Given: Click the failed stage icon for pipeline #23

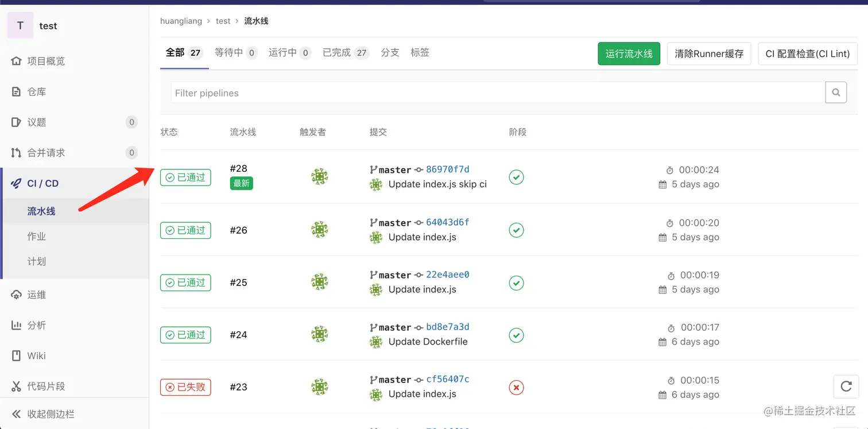Looking at the screenshot, I should (x=516, y=388).
